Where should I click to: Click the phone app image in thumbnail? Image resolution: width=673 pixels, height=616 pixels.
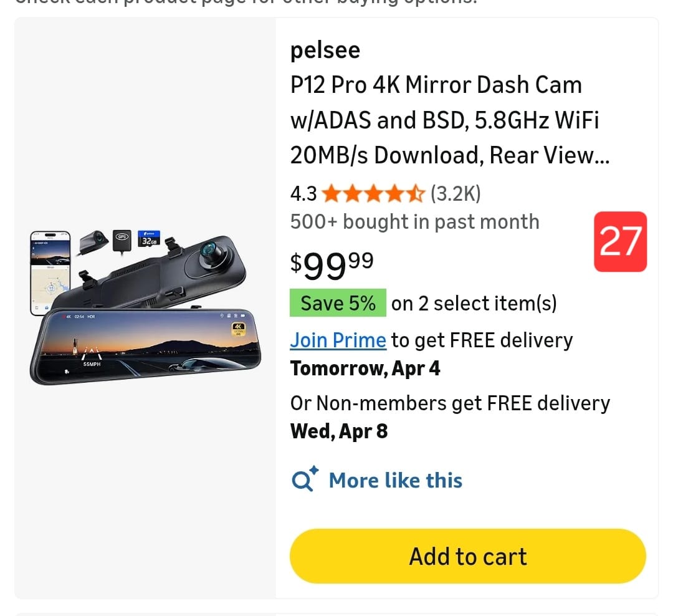[50, 273]
